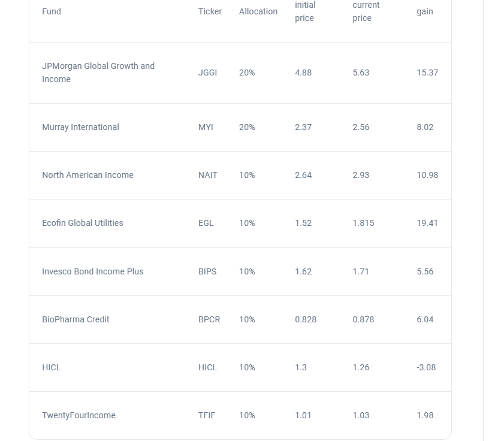The image size is (504, 441).
Task: Select the Ticker column header
Action: [x=210, y=11]
